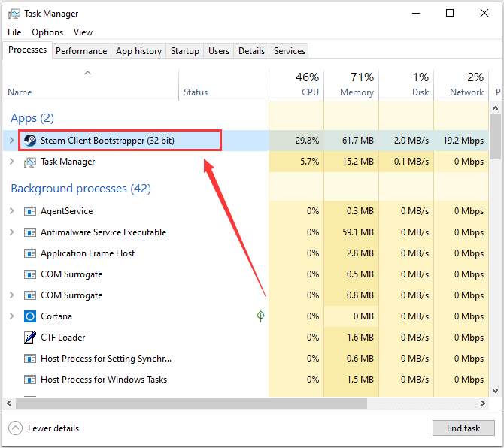Click the non-expandable COM Surrogate icon

click(30, 274)
